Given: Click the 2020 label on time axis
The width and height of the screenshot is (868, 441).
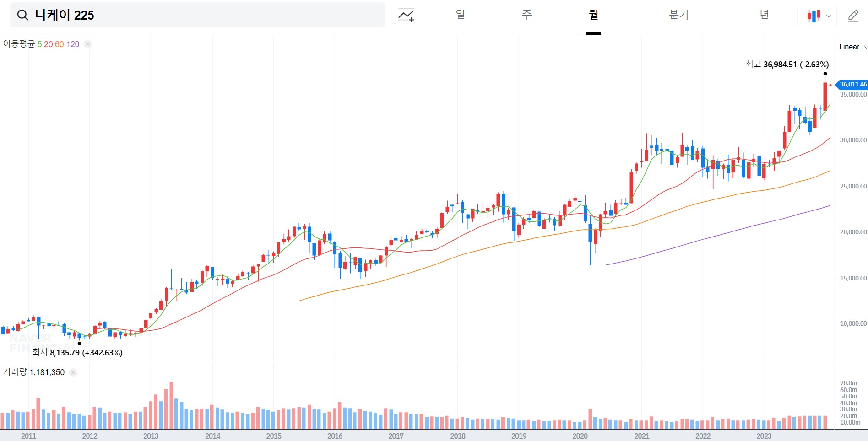Looking at the screenshot, I should [x=580, y=436].
